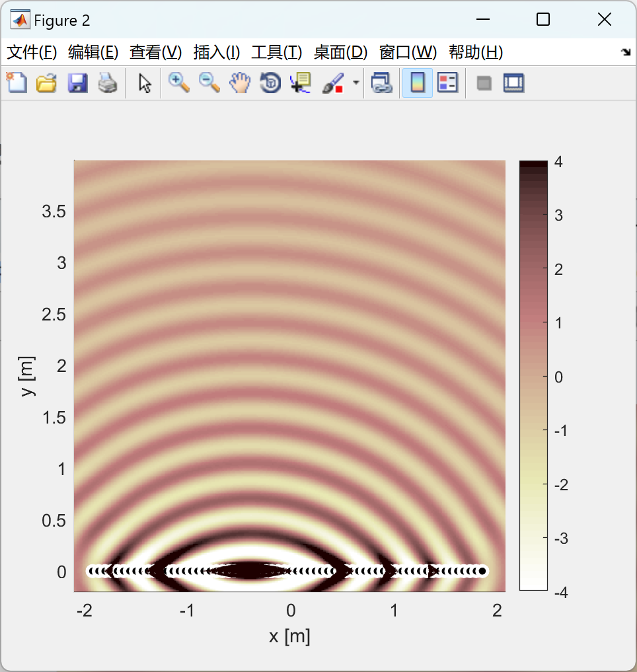Click the colorbar scale beside the plot
This screenshot has width=637, height=672.
coord(533,375)
